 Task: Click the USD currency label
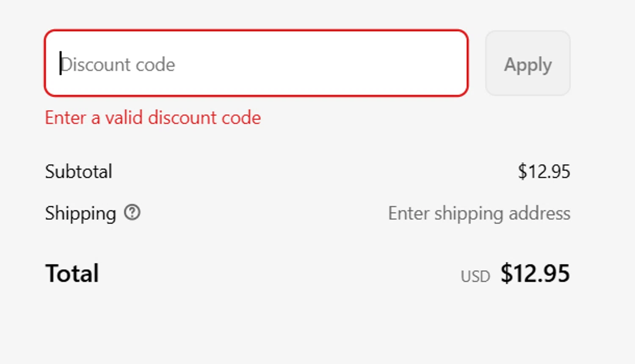(475, 276)
